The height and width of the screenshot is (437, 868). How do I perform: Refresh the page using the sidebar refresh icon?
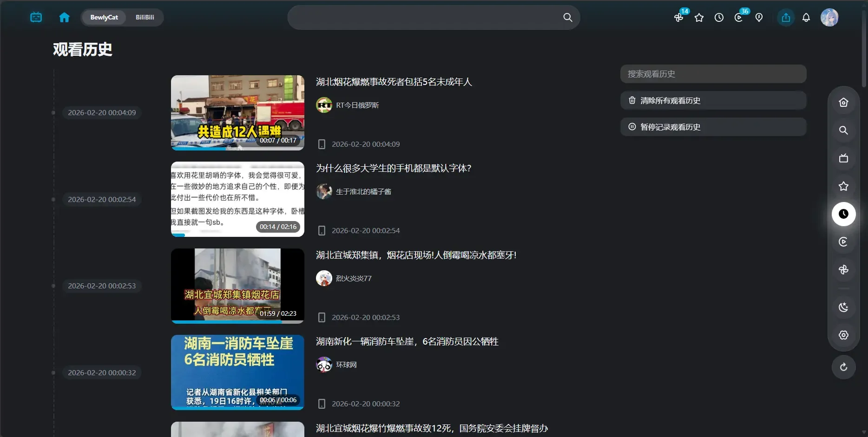point(843,367)
